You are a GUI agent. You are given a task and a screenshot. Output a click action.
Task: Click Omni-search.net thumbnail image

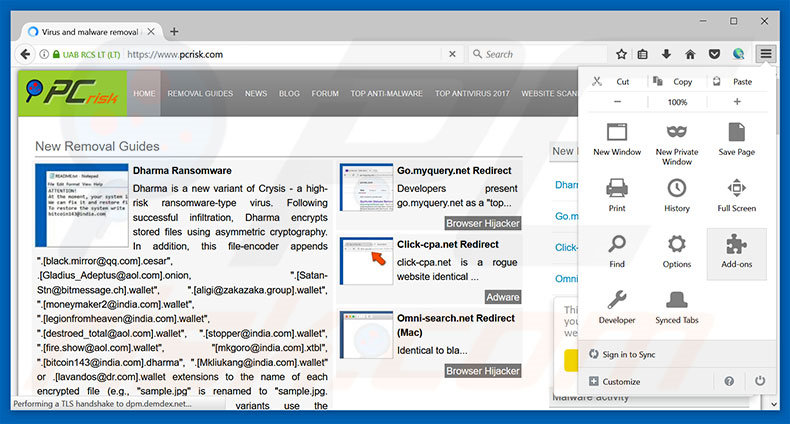click(366, 335)
